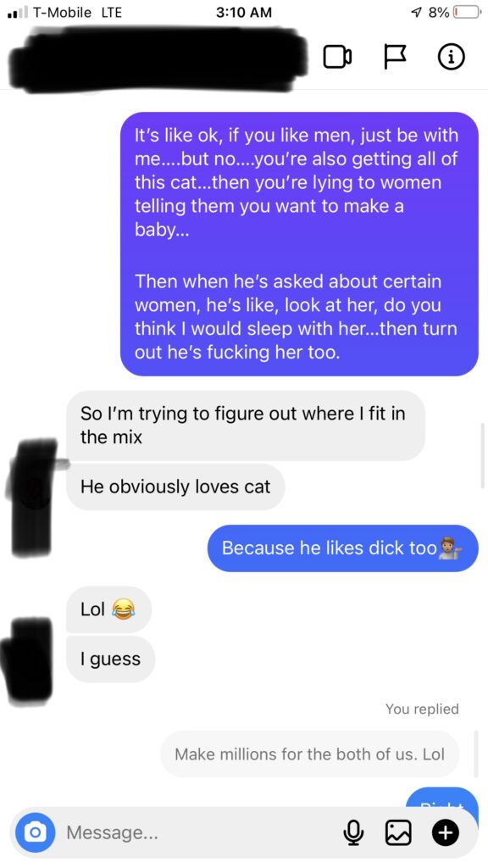Image resolution: width=488 pixels, height=868 pixels.
Task: Open the quoted 'Make millions for the both of us' reply
Action: [x=310, y=754]
